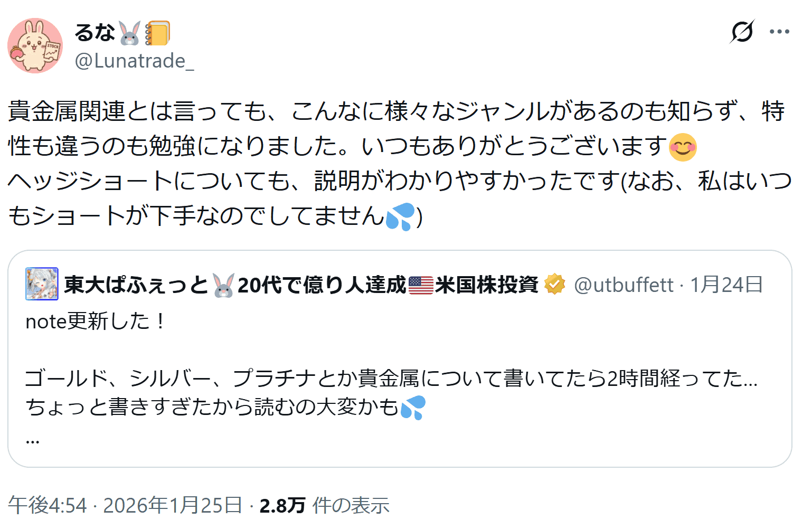The height and width of the screenshot is (529, 812).
Task: Click the rabbit emoji beside るな's name
Action: pyautogui.click(x=129, y=33)
